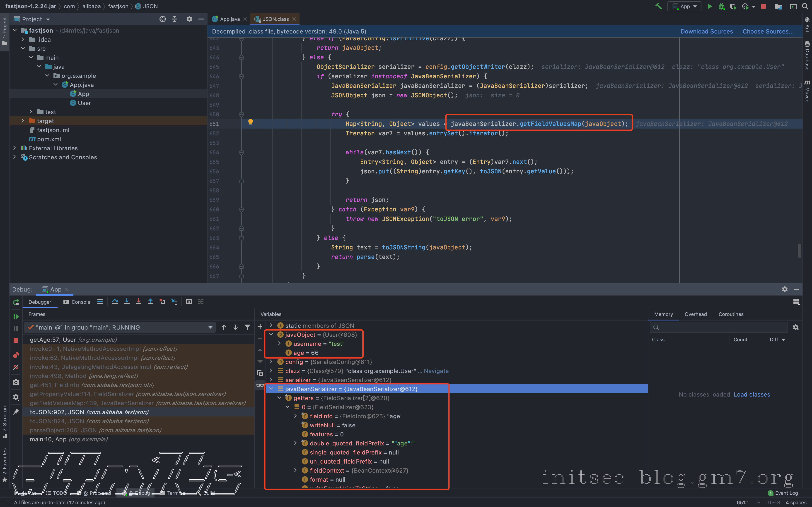Click View Breakpoints red circles icon
This screenshot has height=507, width=812.
16,355
